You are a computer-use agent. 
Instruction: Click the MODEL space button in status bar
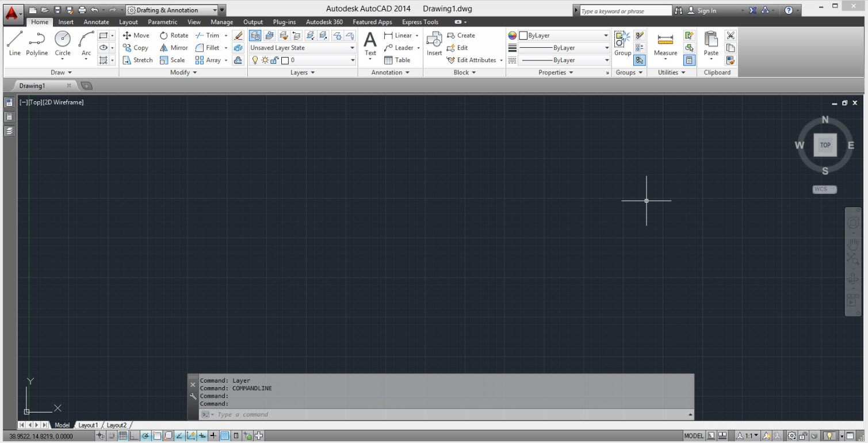694,436
